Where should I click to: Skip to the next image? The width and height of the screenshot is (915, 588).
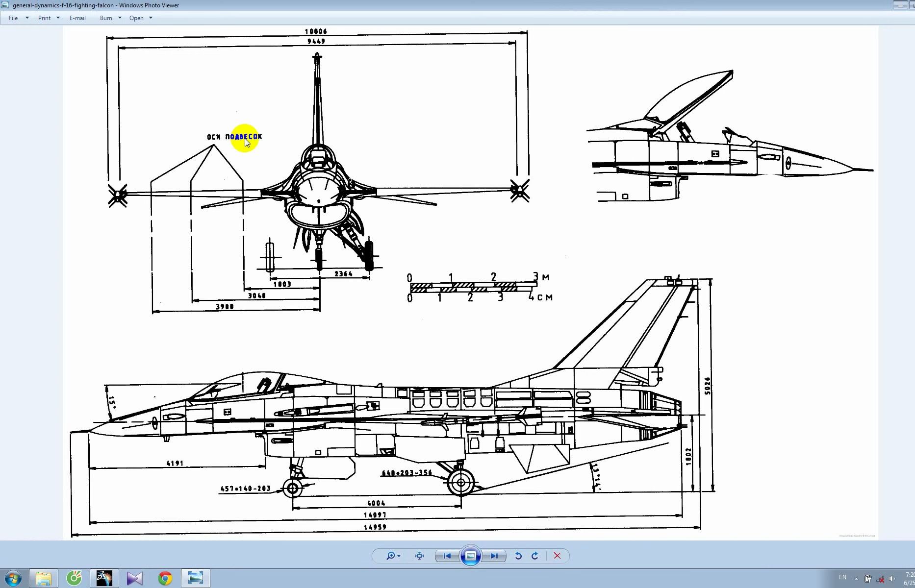click(494, 556)
